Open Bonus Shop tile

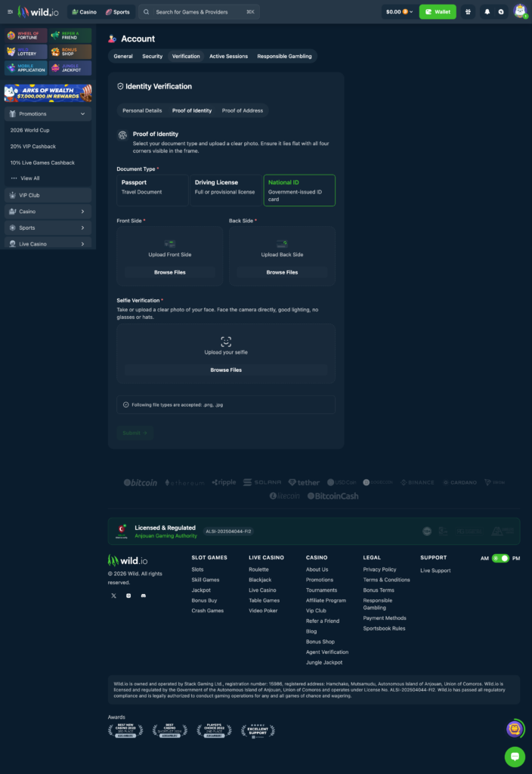click(70, 52)
